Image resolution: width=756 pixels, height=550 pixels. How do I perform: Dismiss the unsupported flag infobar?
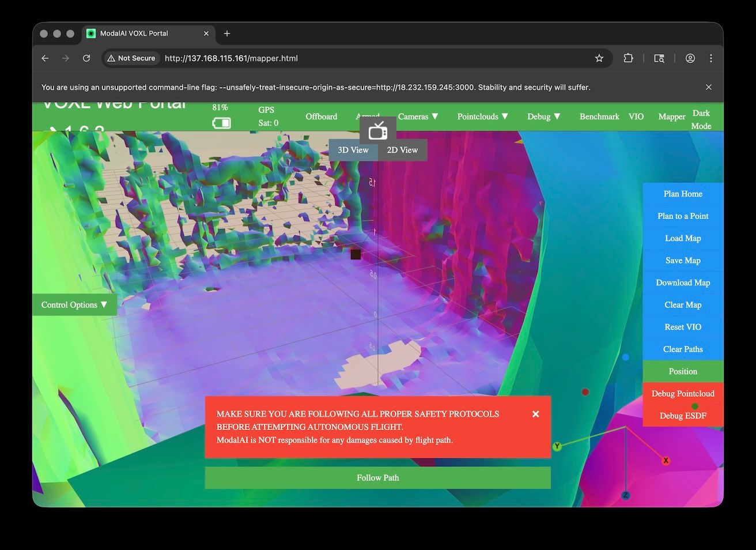point(709,87)
